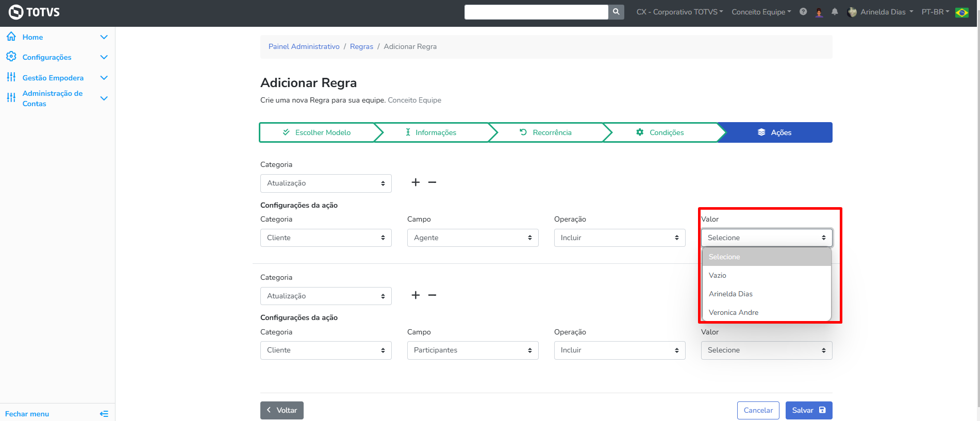Viewport: 980px width, 421px height.
Task: Click plus icon to add first action
Action: tap(416, 182)
